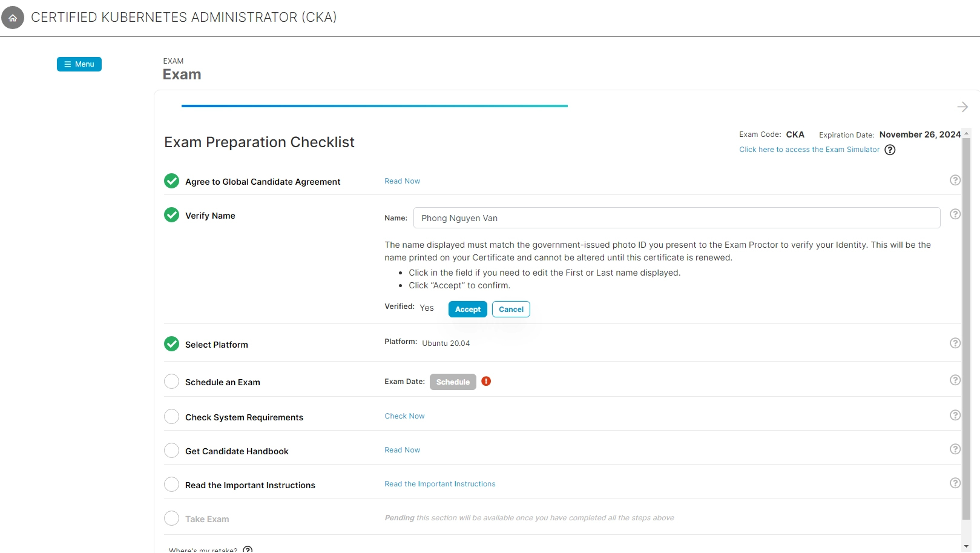Image resolution: width=980 pixels, height=553 pixels.
Task: Toggle the Schedule an Exam status circle
Action: [x=172, y=382]
